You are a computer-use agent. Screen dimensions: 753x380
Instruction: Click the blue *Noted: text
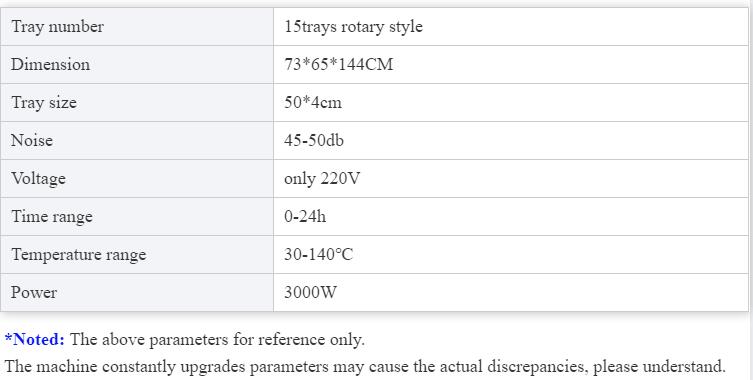pos(35,339)
